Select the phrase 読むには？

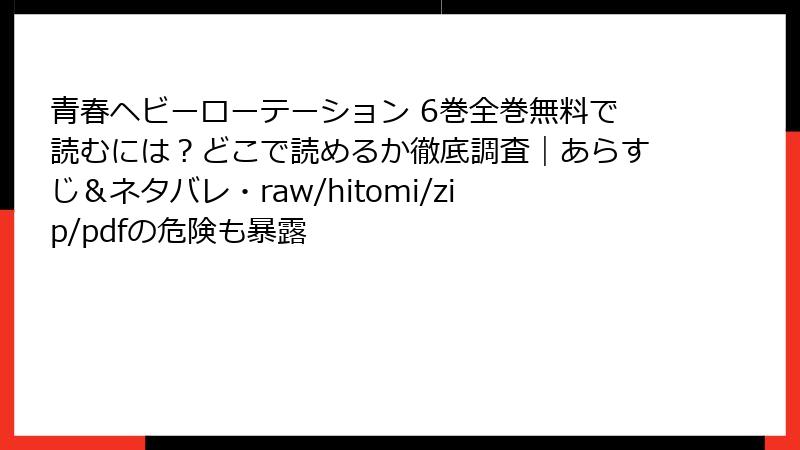(122, 152)
